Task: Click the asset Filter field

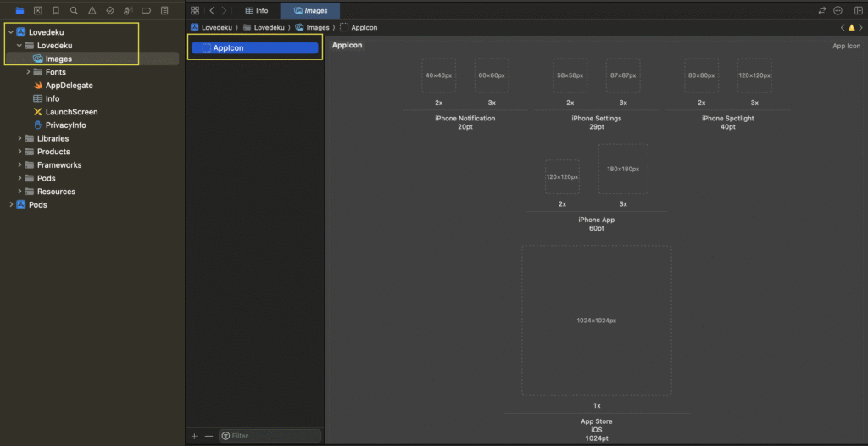Action: (271, 436)
